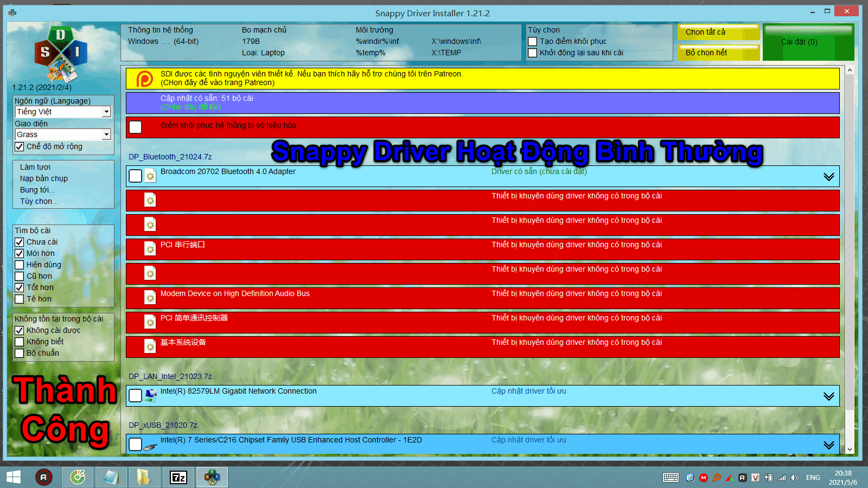Expand the Broadcom Bluetooth driver row
The height and width of the screenshot is (488, 868).
click(828, 177)
